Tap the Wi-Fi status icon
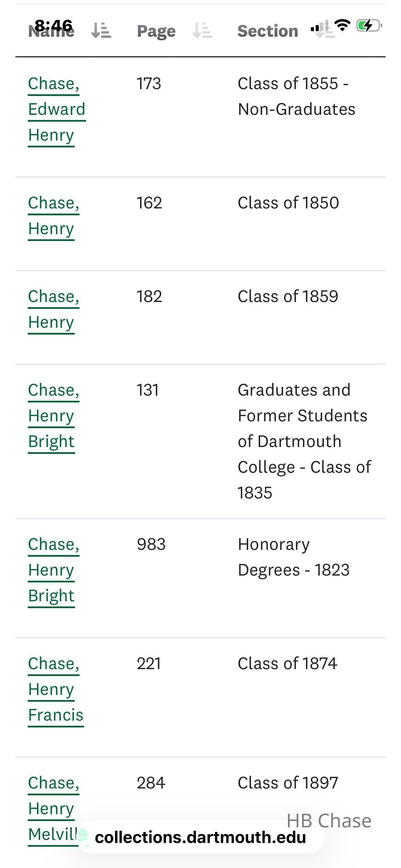Screen dimensions: 401x868 click(x=342, y=25)
